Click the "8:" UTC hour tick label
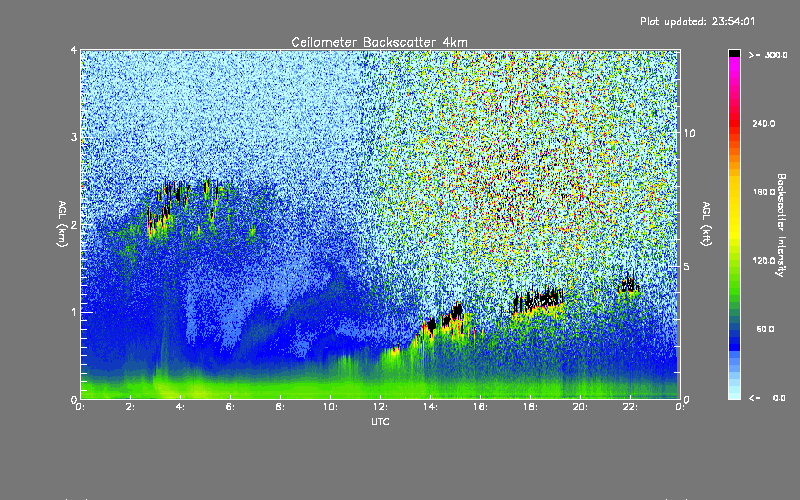800x500 pixels. pos(280,407)
